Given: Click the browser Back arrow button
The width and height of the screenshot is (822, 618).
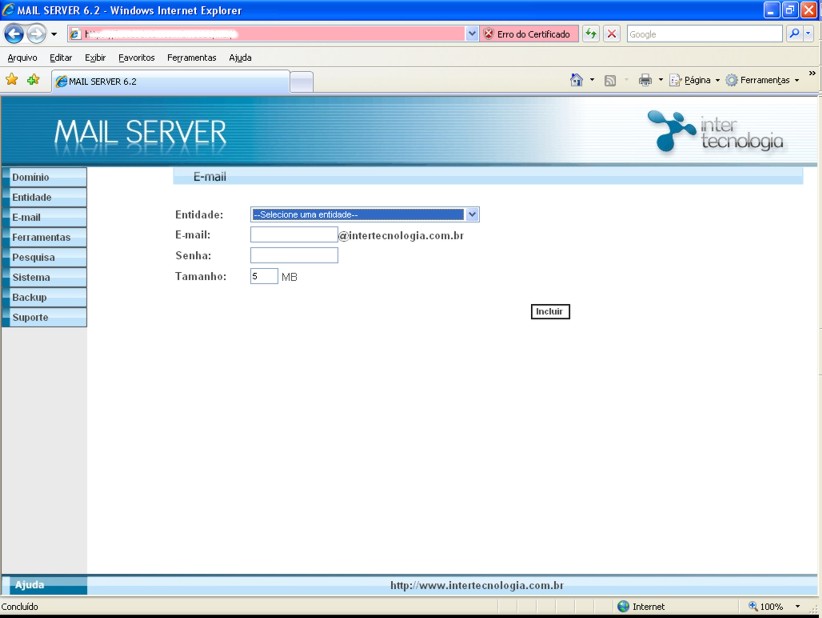Looking at the screenshot, I should pyautogui.click(x=14, y=34).
